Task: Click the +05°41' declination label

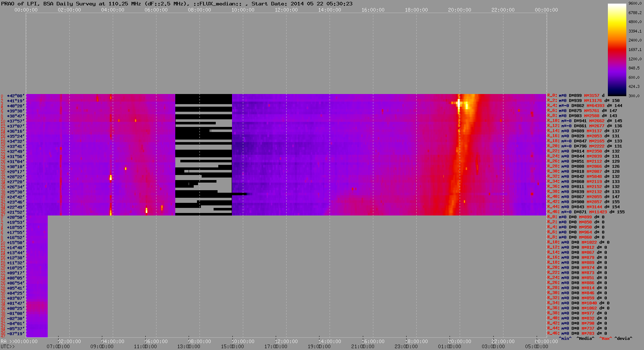Action: [16, 288]
